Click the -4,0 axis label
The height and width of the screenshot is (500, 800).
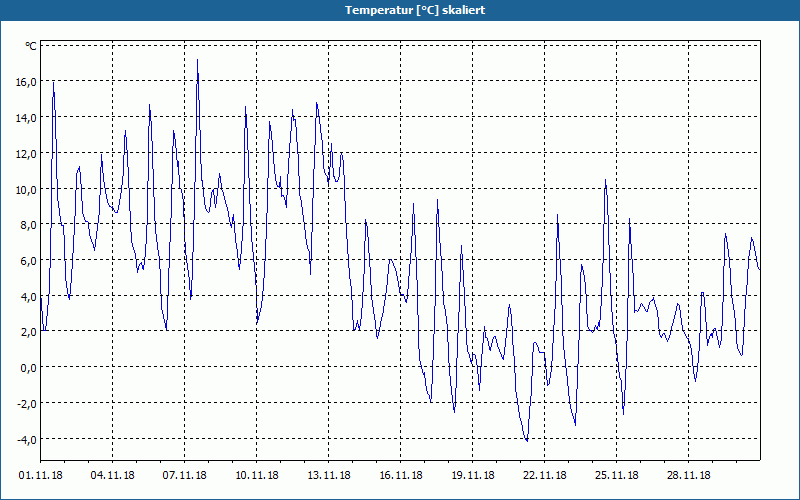(x=27, y=439)
